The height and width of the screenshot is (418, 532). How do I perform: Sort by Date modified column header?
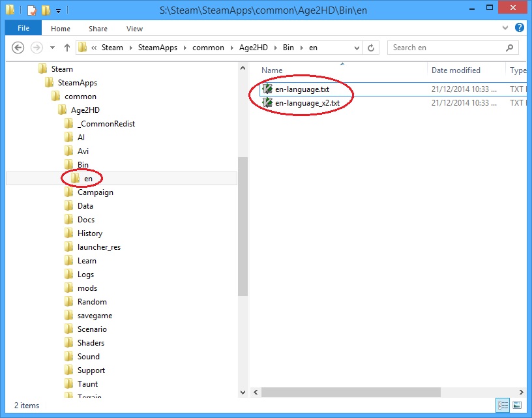456,70
